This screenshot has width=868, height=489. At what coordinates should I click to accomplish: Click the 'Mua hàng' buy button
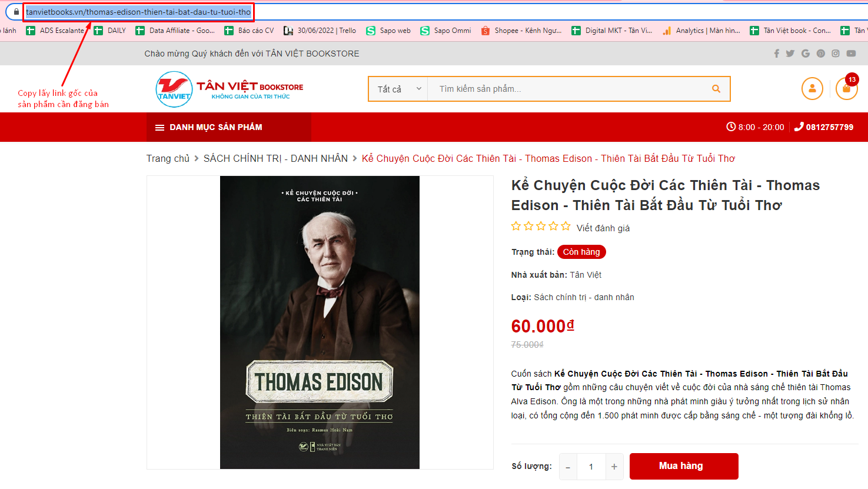[x=684, y=466]
